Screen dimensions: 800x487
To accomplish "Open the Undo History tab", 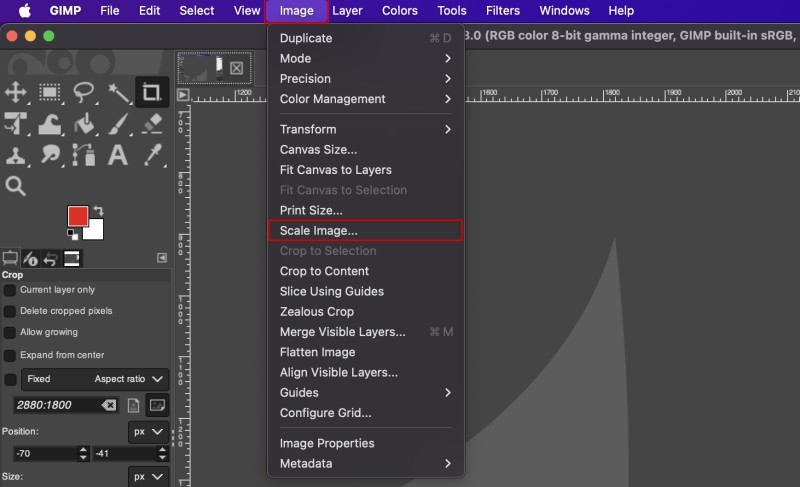I will point(51,259).
